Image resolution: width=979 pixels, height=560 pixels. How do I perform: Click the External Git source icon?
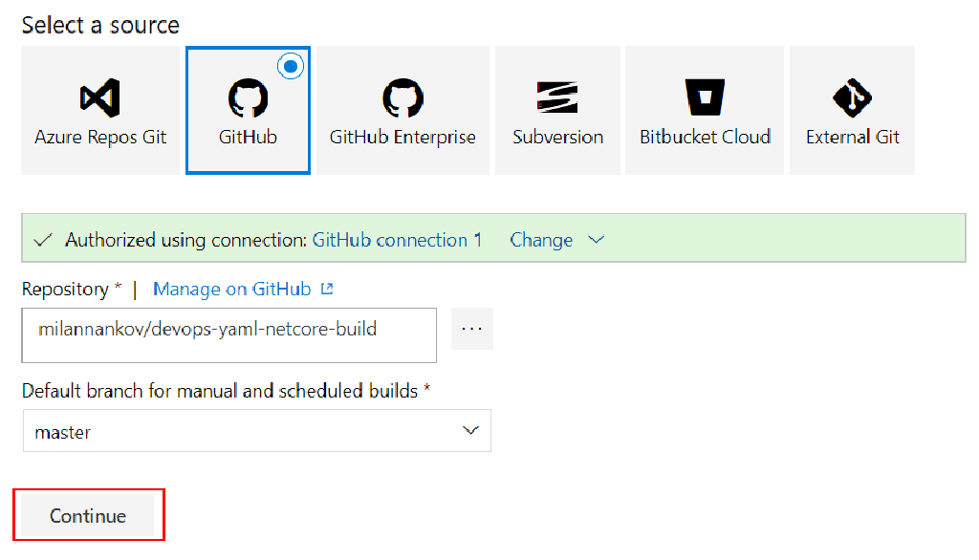pos(852,96)
